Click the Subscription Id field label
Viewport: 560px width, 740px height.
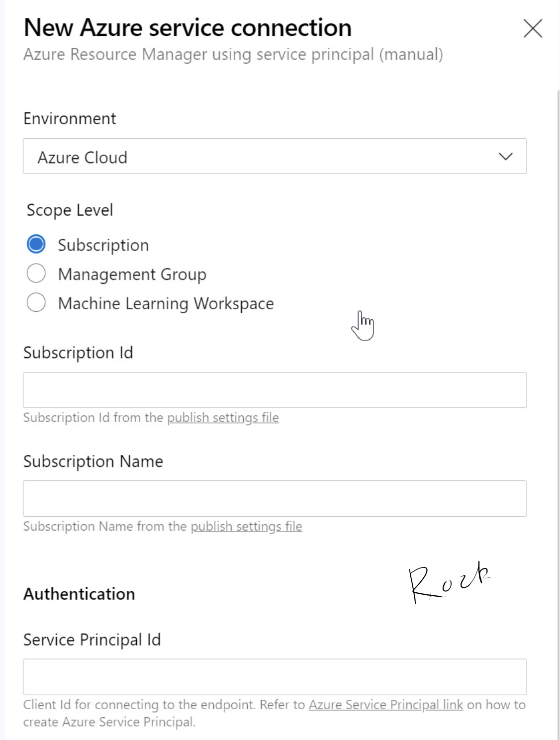point(78,353)
